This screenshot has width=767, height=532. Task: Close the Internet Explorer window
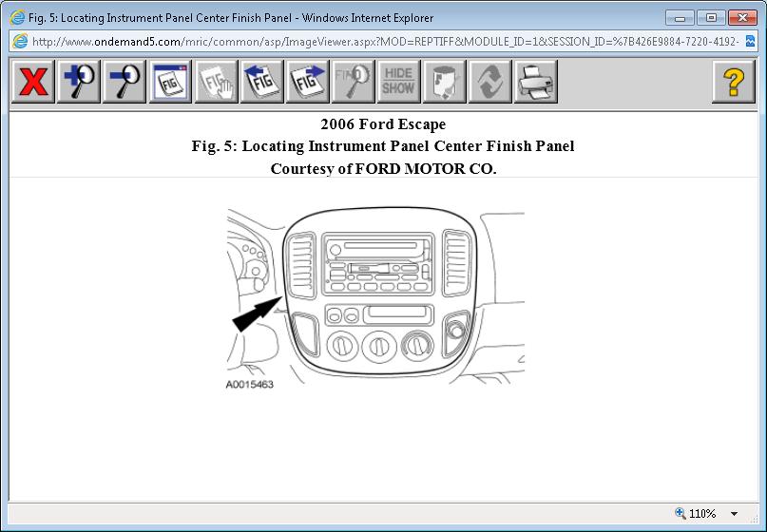coord(742,18)
